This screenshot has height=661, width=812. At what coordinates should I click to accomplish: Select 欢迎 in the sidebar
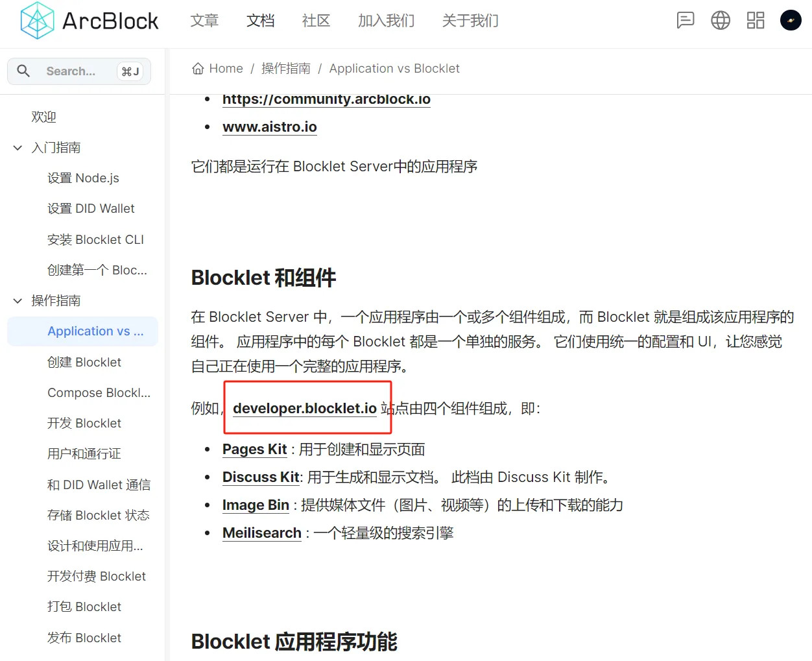[x=44, y=117]
